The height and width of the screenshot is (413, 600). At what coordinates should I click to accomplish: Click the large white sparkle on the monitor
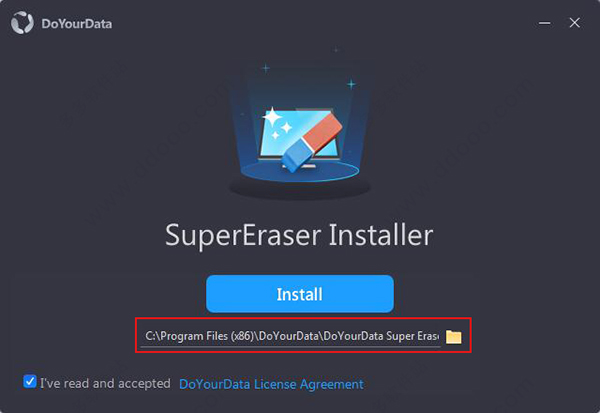click(x=272, y=117)
